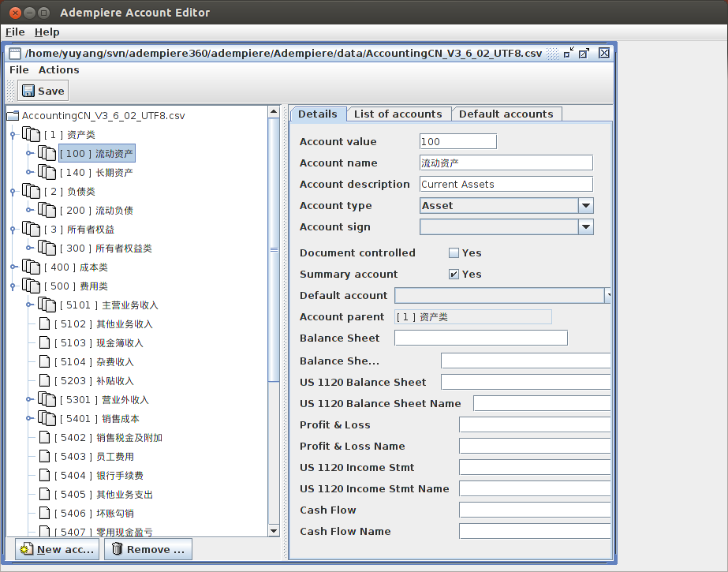
Task: Click document icon of [ 5402 ] 销售税金及附加
Action: [x=45, y=437]
